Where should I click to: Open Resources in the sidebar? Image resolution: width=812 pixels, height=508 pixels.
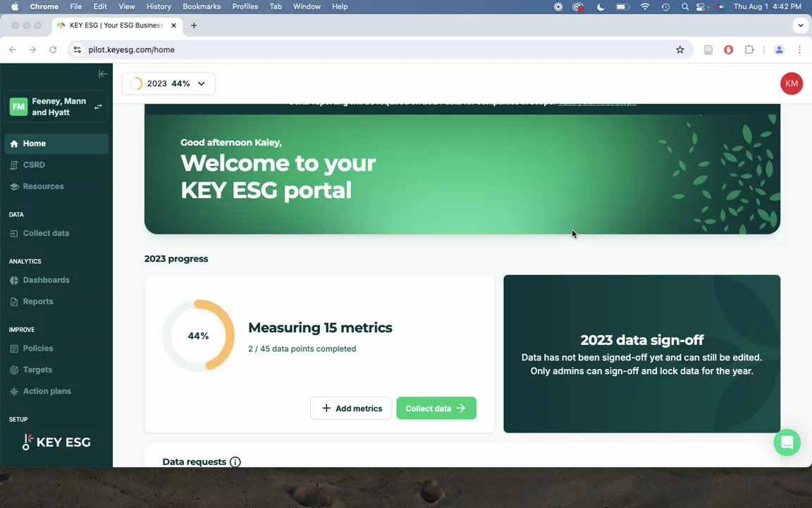click(x=56, y=186)
